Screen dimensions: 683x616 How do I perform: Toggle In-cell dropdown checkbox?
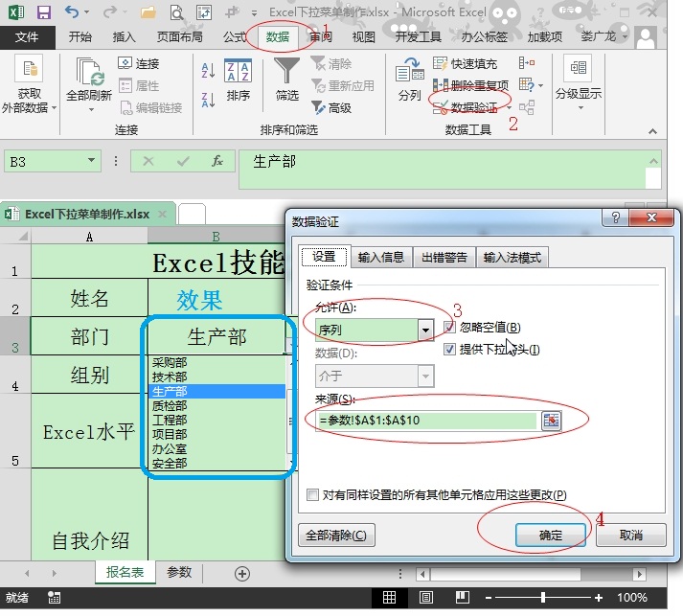pyautogui.click(x=449, y=349)
